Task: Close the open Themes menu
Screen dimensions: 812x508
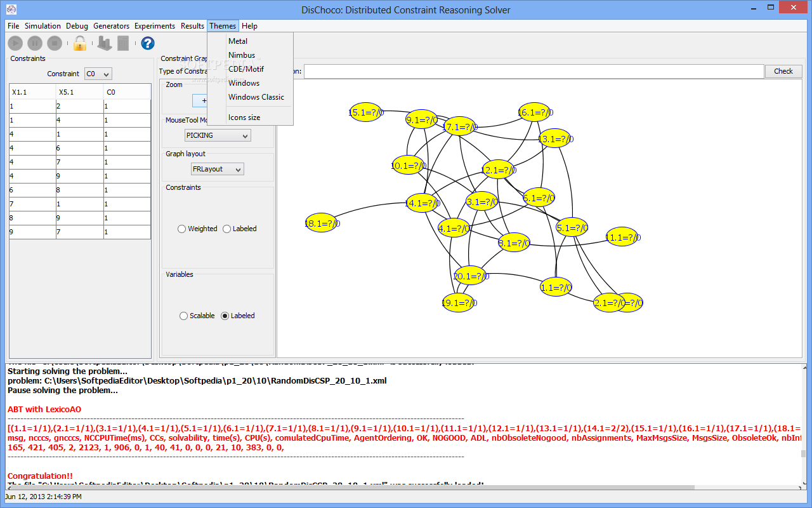Action: 223,26
